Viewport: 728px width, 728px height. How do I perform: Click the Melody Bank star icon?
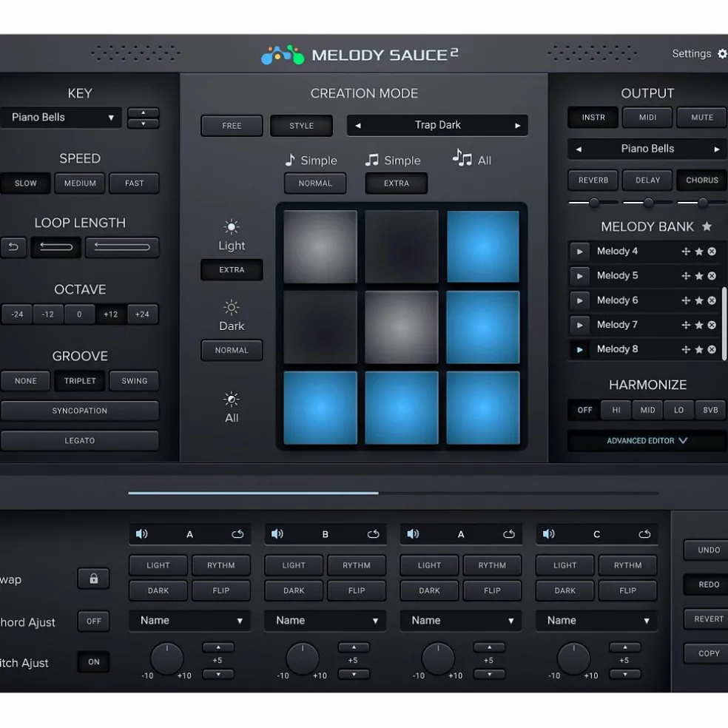pyautogui.click(x=707, y=226)
